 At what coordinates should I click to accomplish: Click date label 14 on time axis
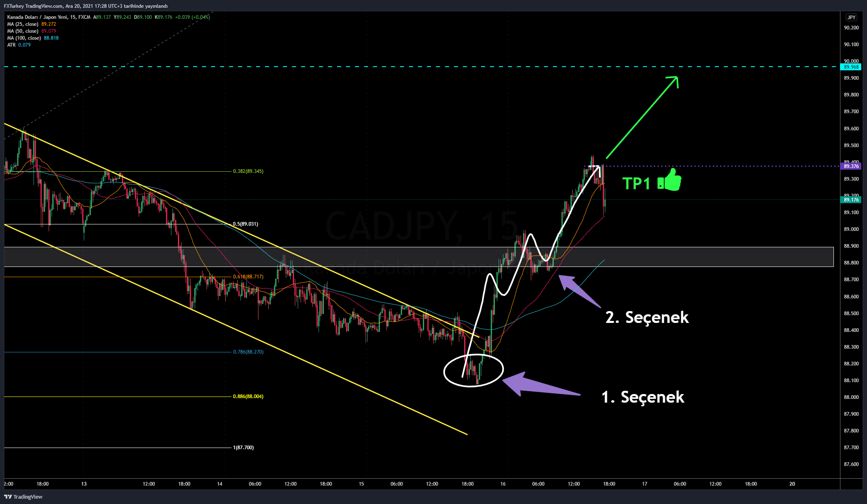pos(220,484)
